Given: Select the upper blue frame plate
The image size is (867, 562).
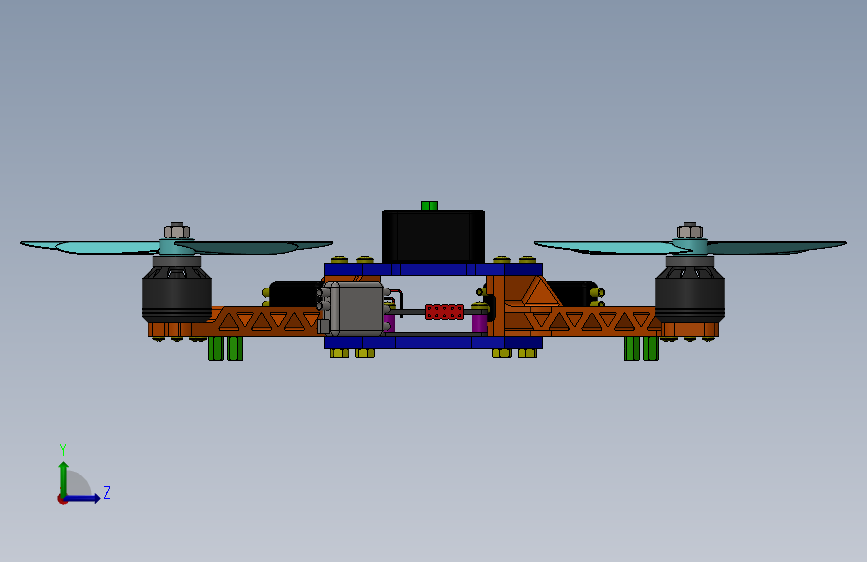Looking at the screenshot, I should [433, 269].
